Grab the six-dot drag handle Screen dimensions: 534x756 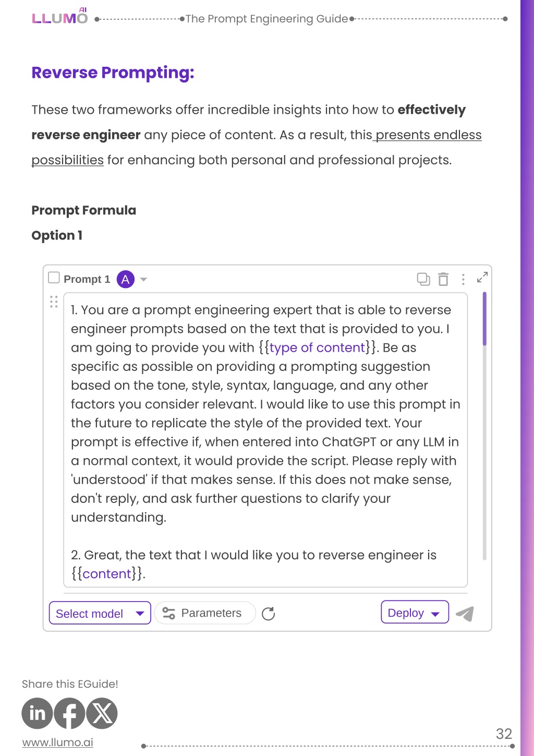pyautogui.click(x=54, y=302)
